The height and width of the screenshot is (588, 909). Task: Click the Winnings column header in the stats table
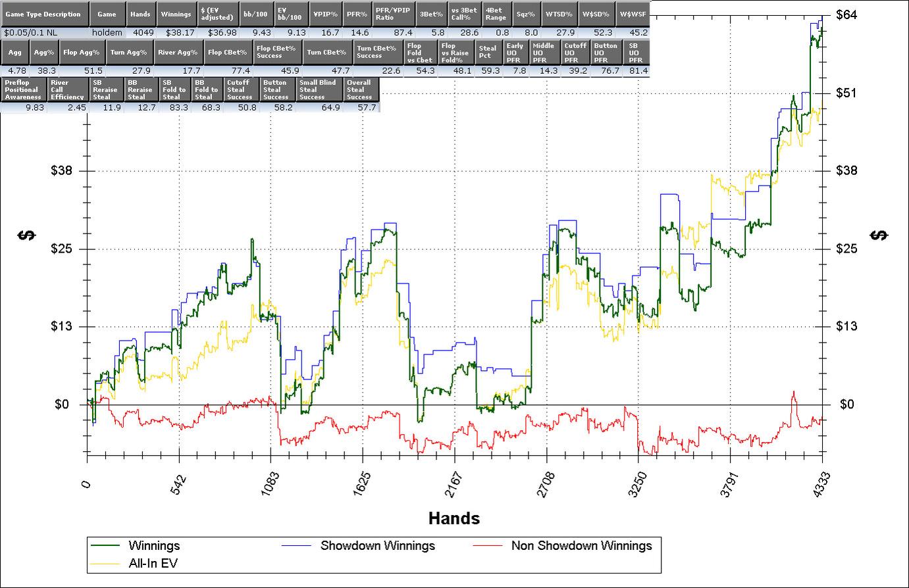[x=176, y=14]
